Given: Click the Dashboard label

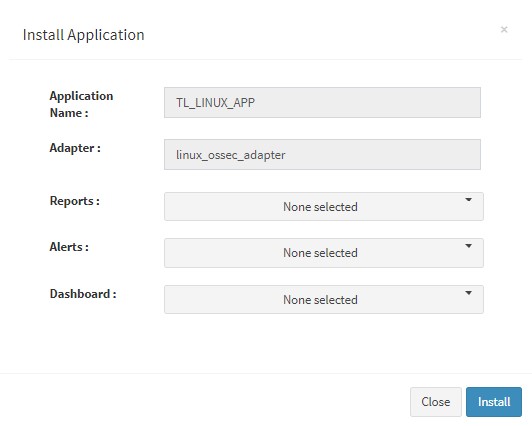Looking at the screenshot, I should (x=83, y=294).
